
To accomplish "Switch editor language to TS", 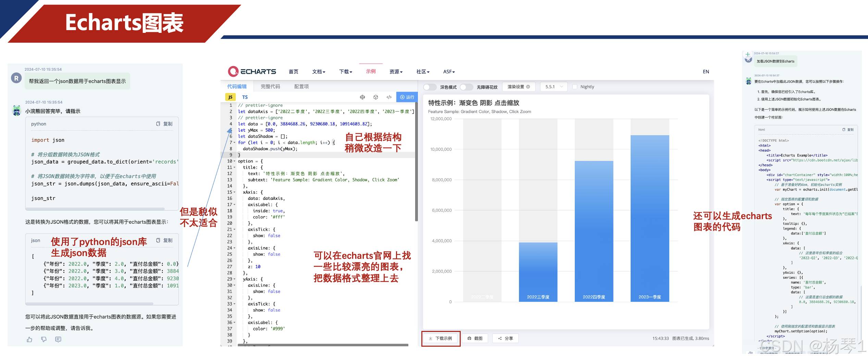I will (245, 97).
